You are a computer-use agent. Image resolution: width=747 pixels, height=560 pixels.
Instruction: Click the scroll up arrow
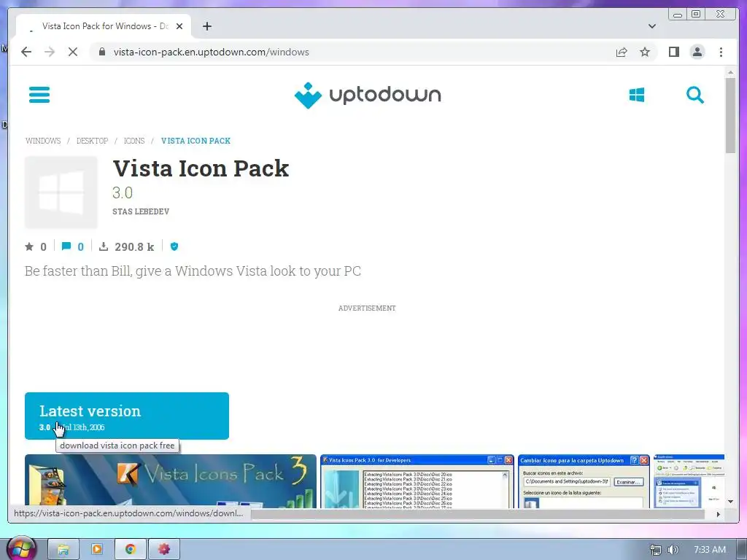pyautogui.click(x=730, y=72)
